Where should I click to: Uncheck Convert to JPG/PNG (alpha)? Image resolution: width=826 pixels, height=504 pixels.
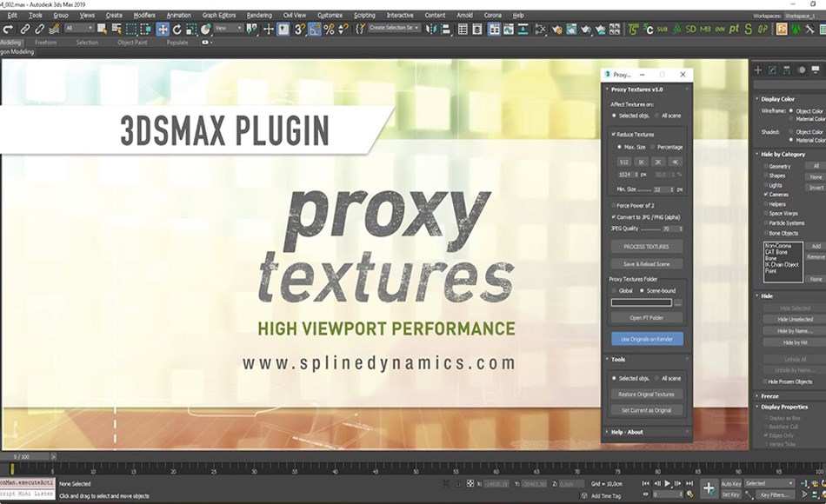pos(613,216)
